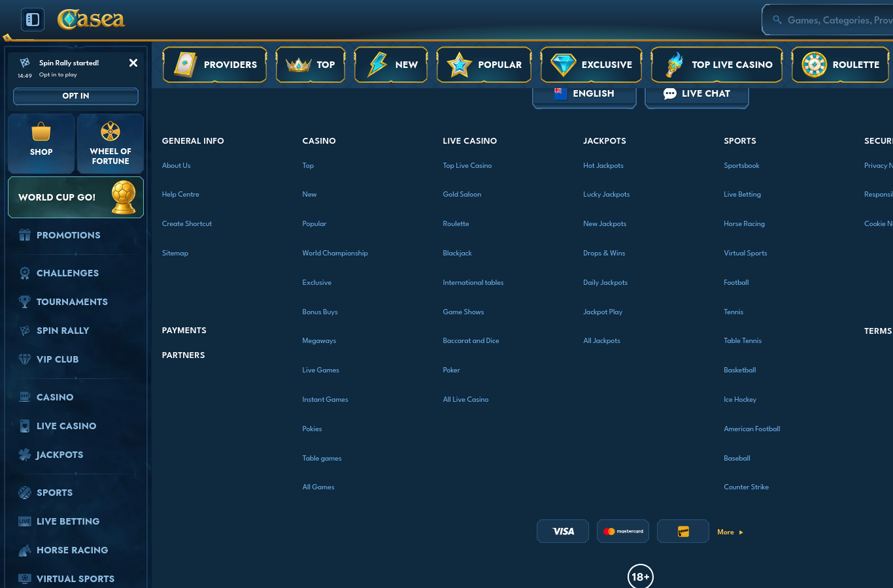Select the Exclusive category diamond icon
Screen dimensions: 893x588
563,65
